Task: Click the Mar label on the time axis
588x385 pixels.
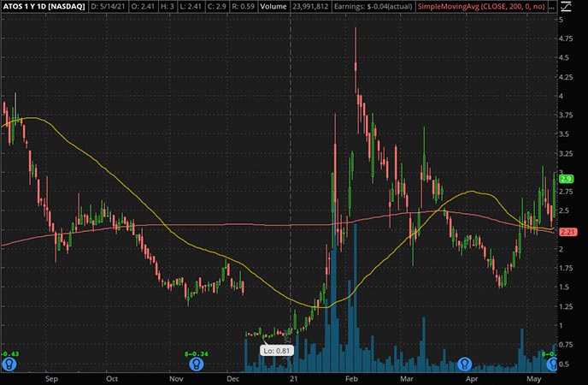Action: (x=406, y=379)
